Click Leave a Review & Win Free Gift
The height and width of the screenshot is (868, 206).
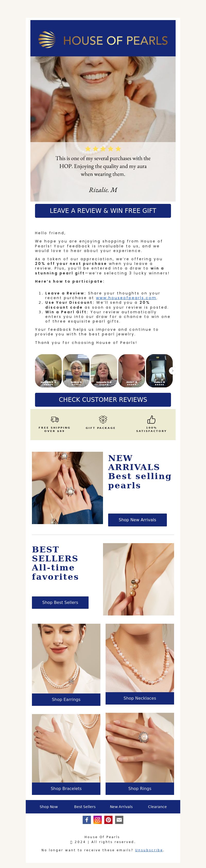click(x=103, y=211)
